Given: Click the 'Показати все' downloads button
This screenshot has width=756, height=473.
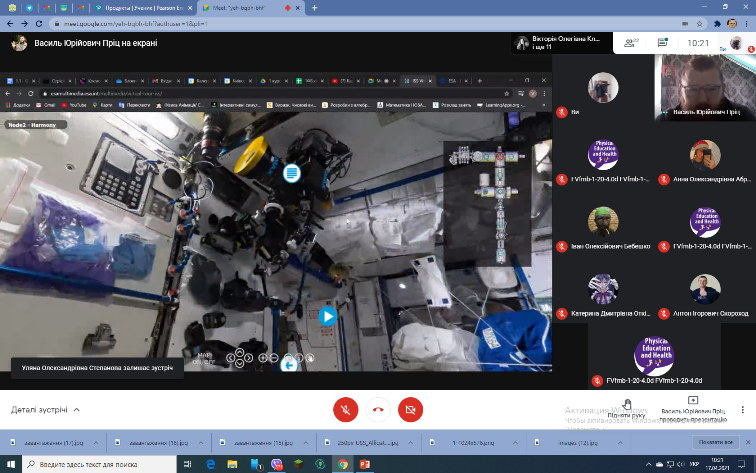Looking at the screenshot, I should 714,442.
